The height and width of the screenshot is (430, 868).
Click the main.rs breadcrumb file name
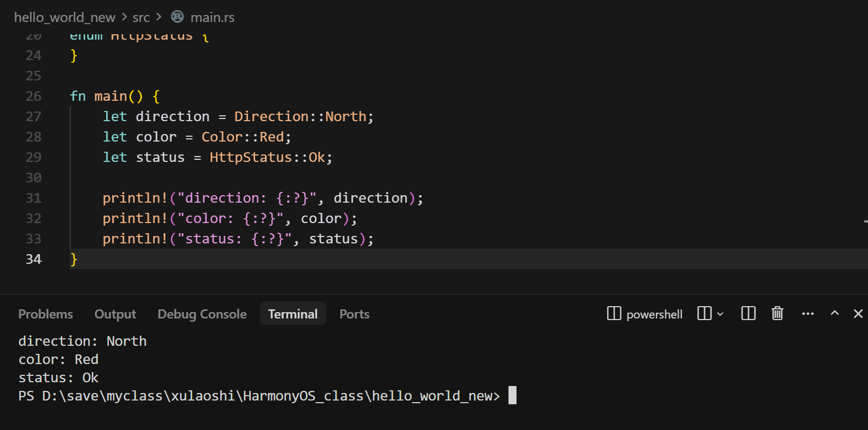click(213, 18)
